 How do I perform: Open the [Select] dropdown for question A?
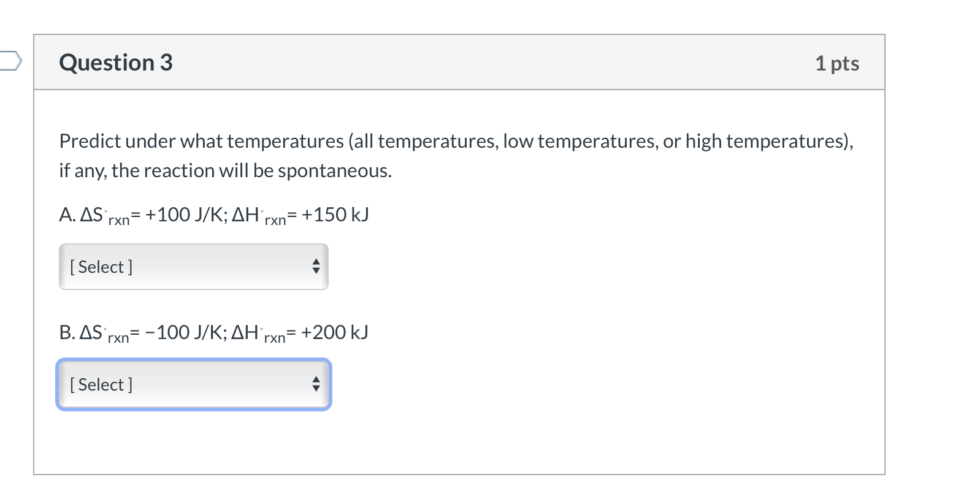point(193,266)
